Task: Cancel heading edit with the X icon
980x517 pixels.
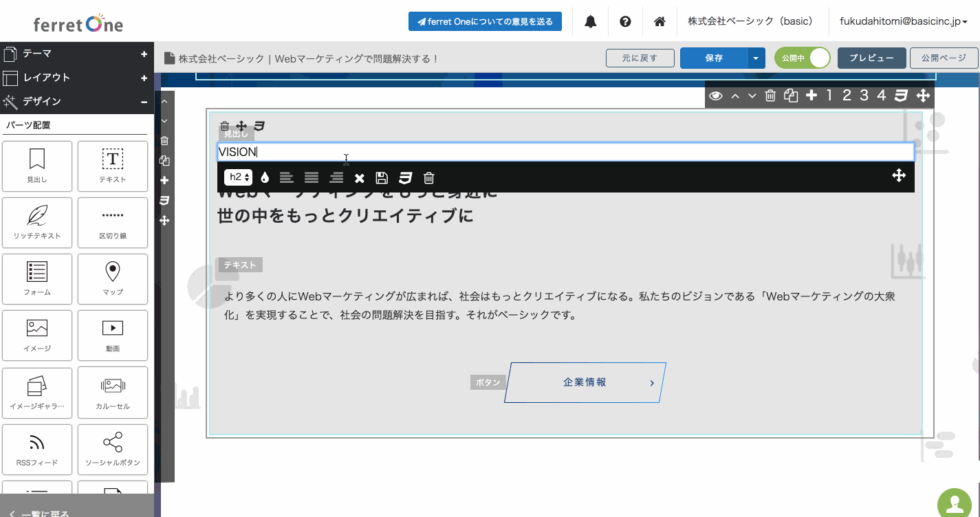Action: click(x=359, y=178)
